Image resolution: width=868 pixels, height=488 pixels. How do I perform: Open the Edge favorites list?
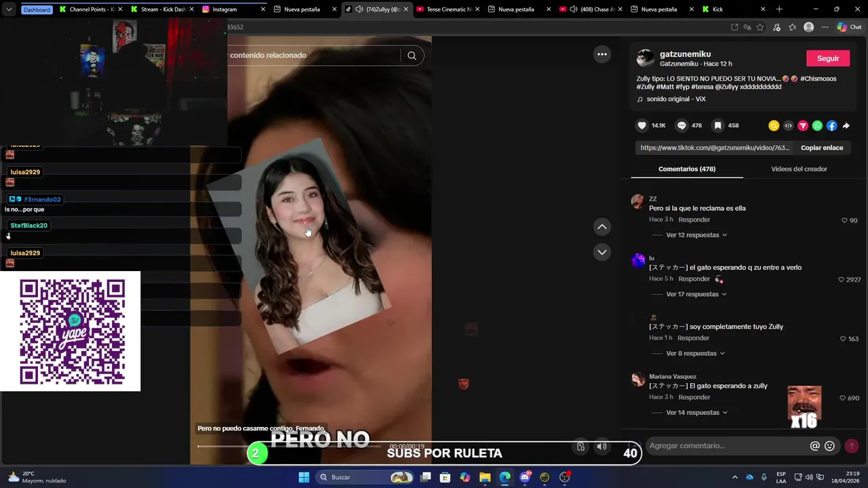tap(791, 27)
